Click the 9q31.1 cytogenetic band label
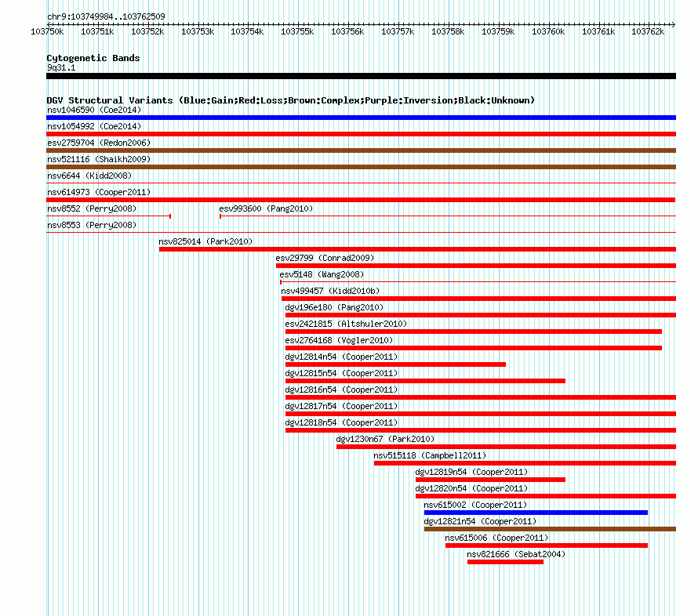 click(x=61, y=67)
